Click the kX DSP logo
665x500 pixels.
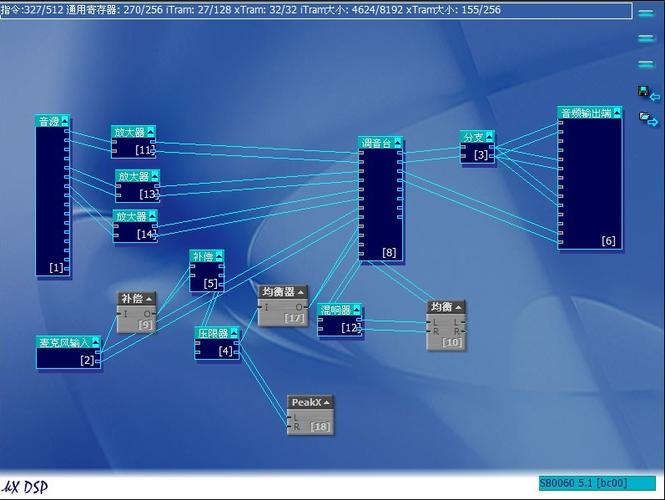pos(25,487)
